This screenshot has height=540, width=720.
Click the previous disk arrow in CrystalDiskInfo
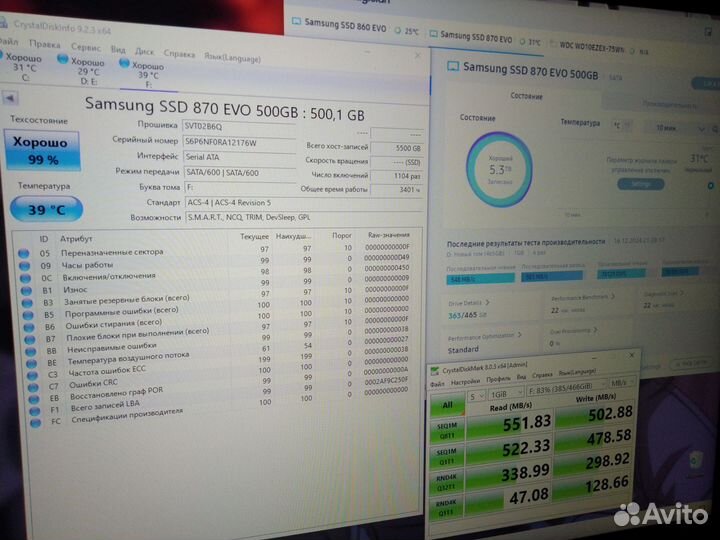click(10, 98)
